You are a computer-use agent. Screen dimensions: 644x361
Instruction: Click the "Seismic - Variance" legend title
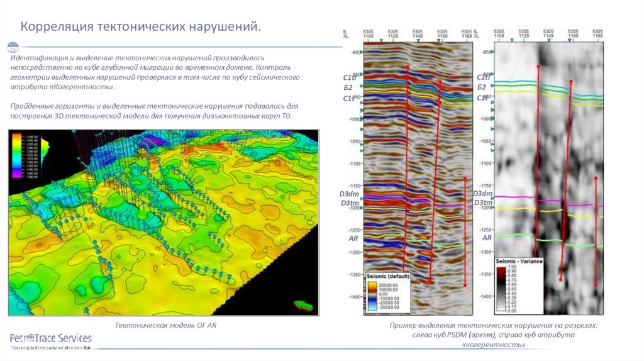519,261
